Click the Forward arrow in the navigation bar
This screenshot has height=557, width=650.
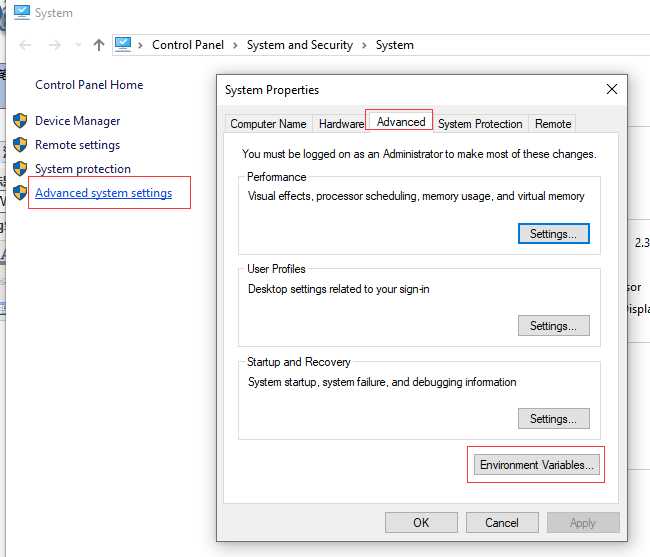pyautogui.click(x=53, y=45)
